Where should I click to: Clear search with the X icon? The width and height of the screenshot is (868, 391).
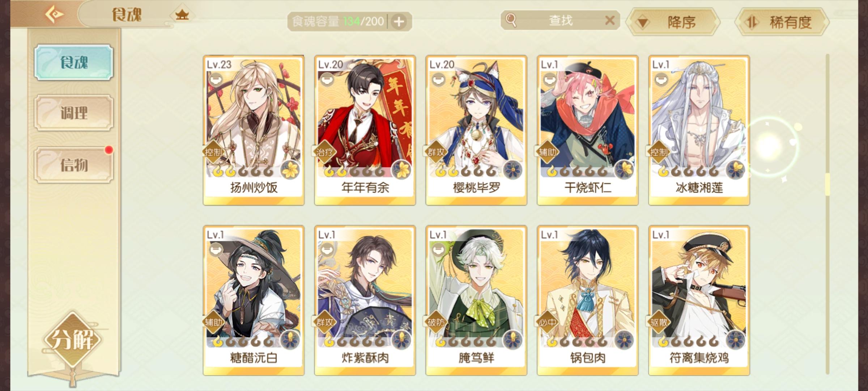(610, 20)
